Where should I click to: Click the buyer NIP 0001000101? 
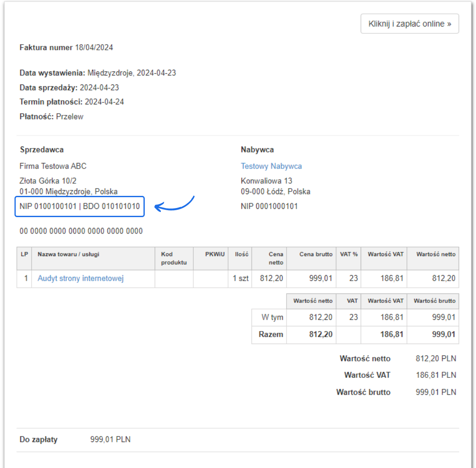click(x=270, y=206)
